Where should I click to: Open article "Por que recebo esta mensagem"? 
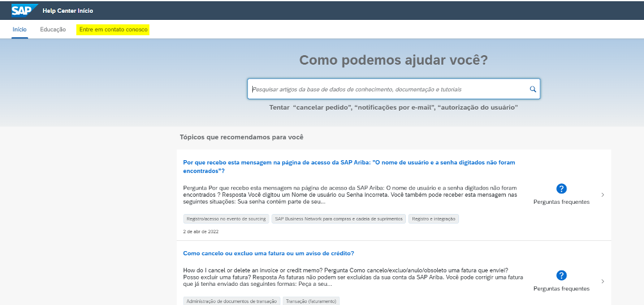tap(349, 167)
